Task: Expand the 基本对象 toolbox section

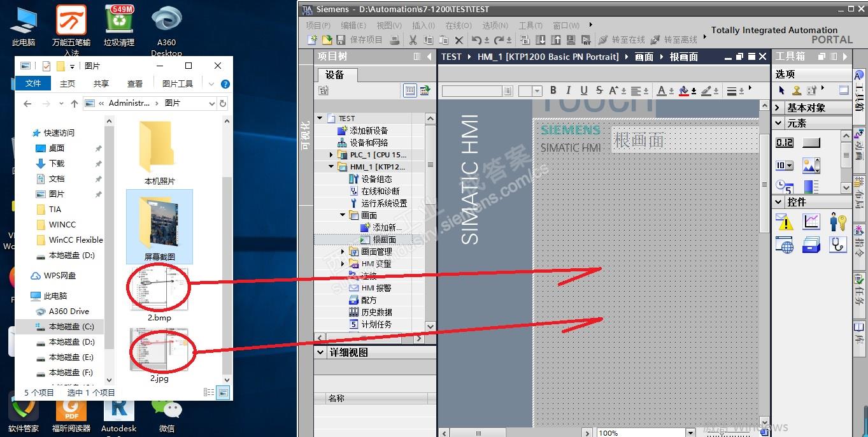Action: 778,108
